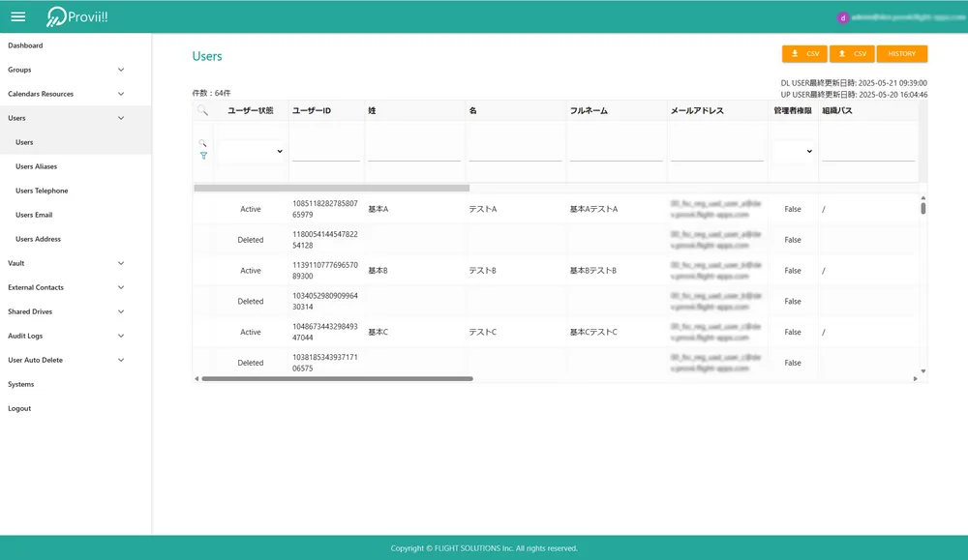
Task: Focus the 名 filter input field
Action: 516,151
